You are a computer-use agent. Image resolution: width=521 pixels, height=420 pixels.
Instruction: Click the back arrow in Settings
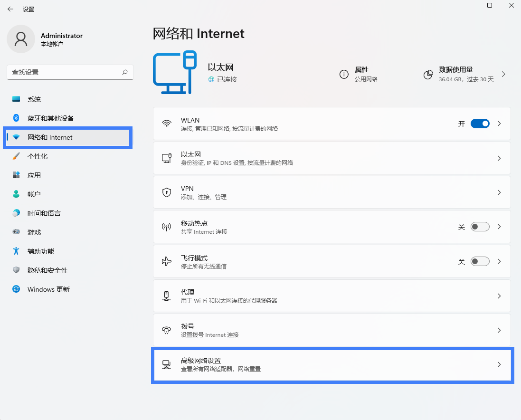[x=10, y=9]
